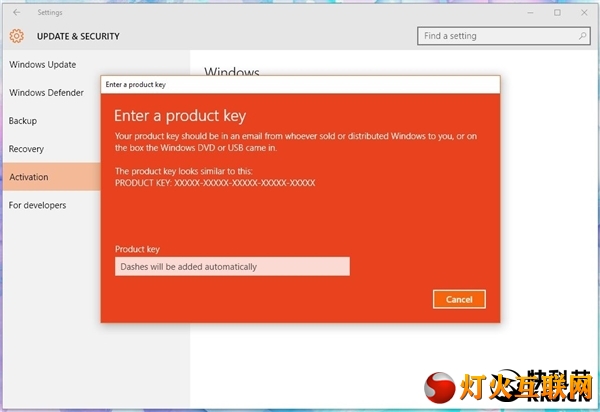The height and width of the screenshot is (412, 600).
Task: Click the 'Settings' window title text
Action: (50, 13)
